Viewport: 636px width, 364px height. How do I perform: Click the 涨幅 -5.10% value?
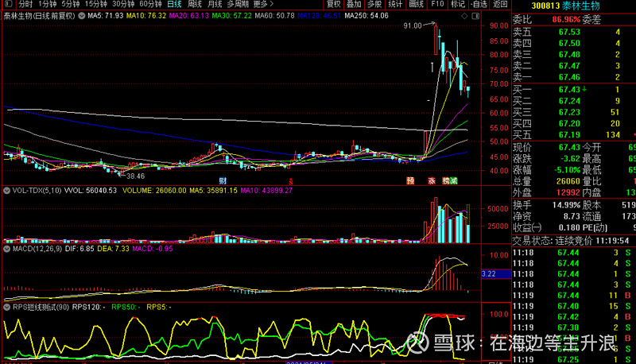567,170
